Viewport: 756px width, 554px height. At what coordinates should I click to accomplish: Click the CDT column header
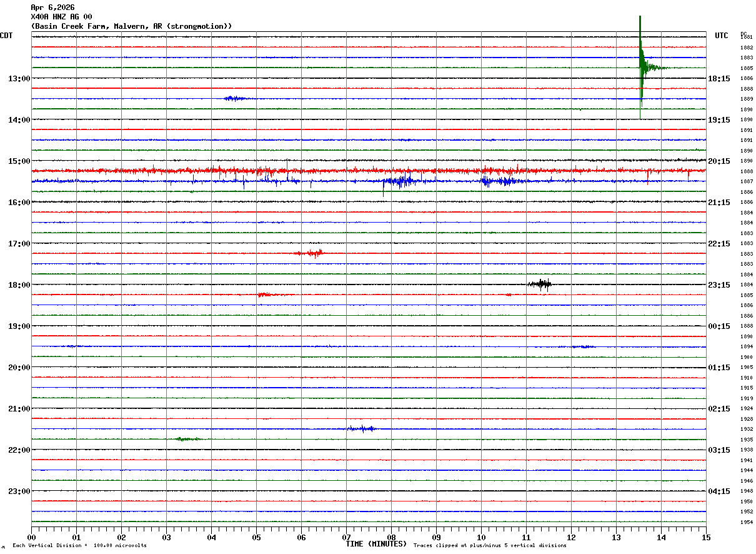7,36
